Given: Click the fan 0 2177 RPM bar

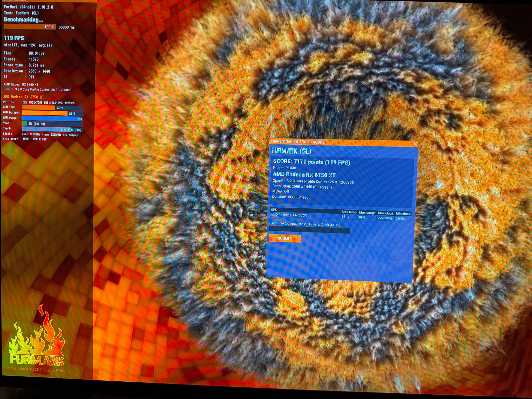Looking at the screenshot, I should tap(53, 129).
